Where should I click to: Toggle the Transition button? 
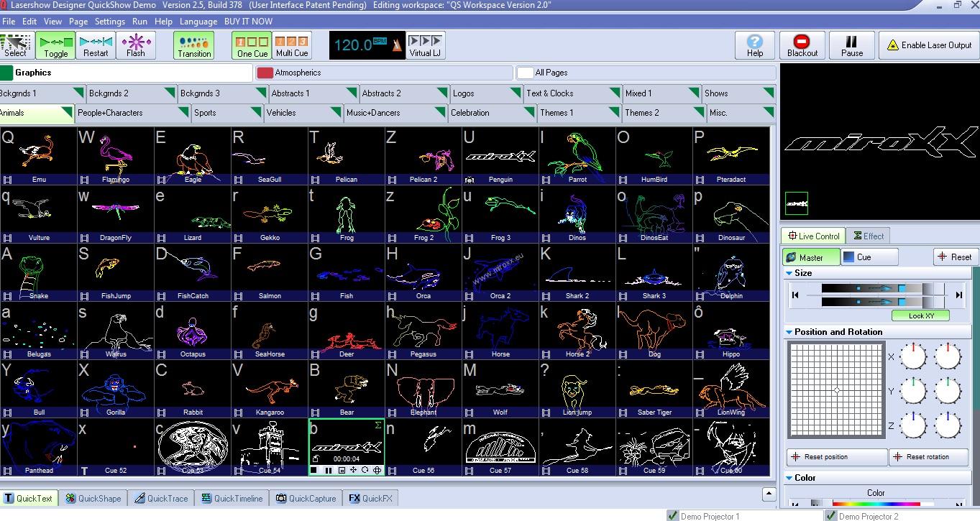(194, 45)
